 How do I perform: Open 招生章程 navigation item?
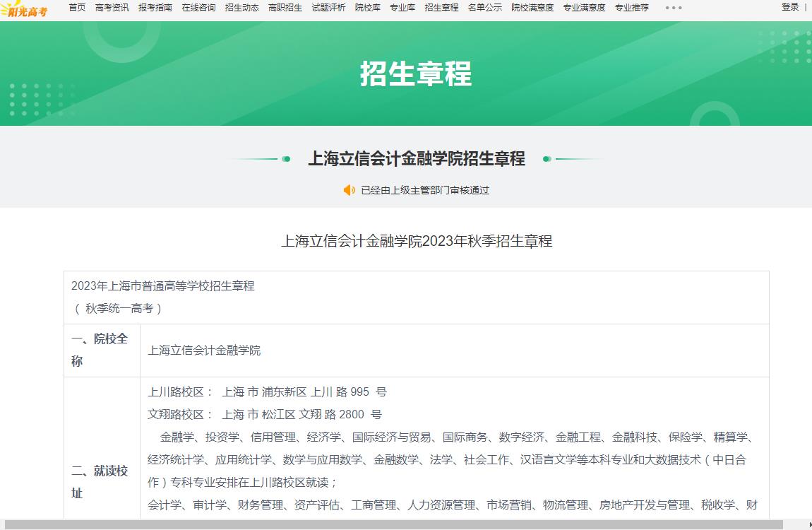tap(441, 7)
